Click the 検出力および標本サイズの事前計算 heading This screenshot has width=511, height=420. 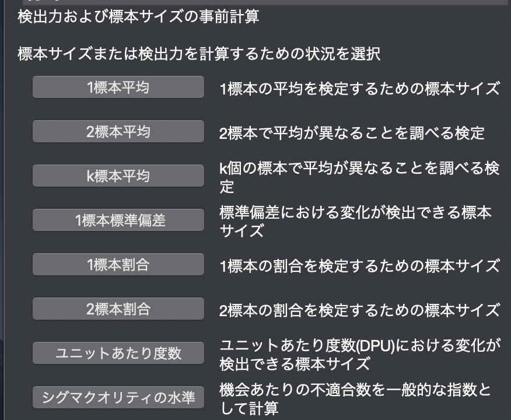point(138,17)
